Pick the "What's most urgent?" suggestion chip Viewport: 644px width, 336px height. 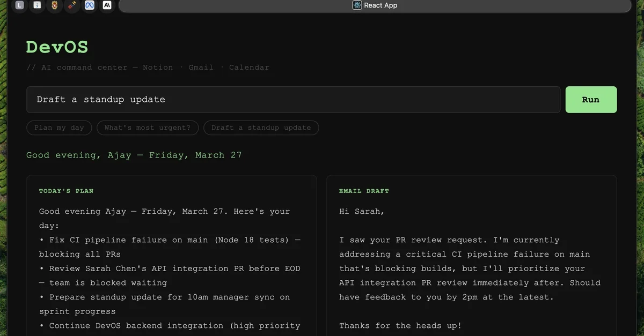(148, 128)
